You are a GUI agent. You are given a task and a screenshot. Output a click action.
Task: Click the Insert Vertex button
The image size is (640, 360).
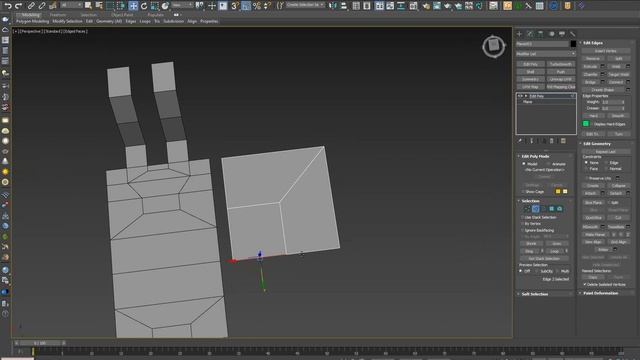(605, 51)
